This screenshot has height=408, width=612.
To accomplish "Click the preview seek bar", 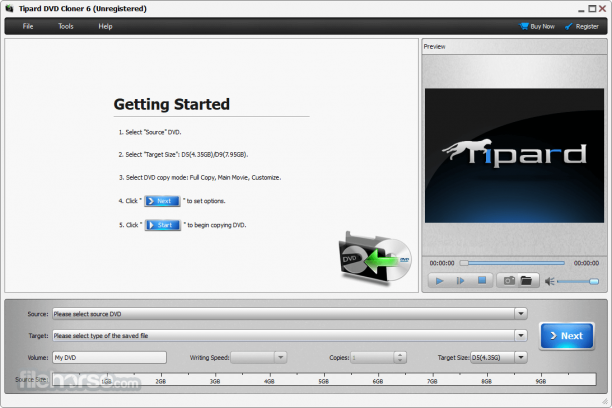I will point(512,263).
